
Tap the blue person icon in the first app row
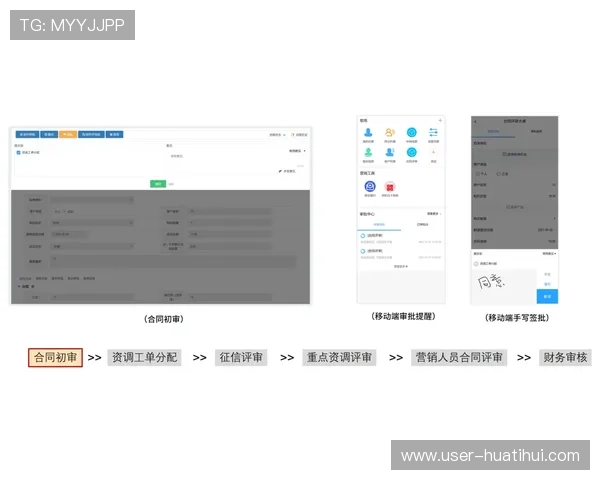[x=368, y=132]
